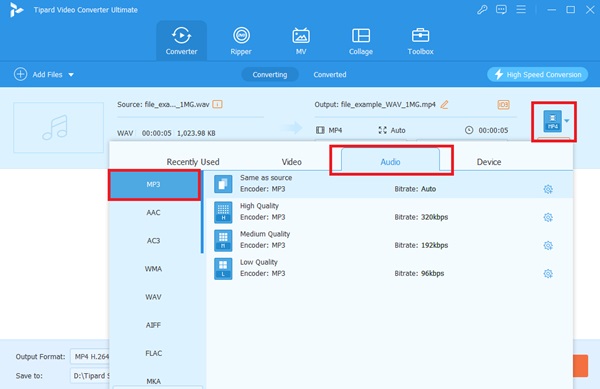Click the Same as source preset icon

tap(223, 184)
